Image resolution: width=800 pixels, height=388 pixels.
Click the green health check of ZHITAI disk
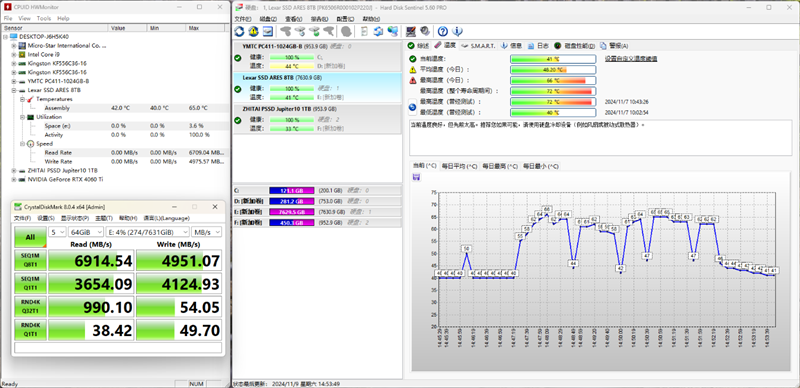click(238, 120)
